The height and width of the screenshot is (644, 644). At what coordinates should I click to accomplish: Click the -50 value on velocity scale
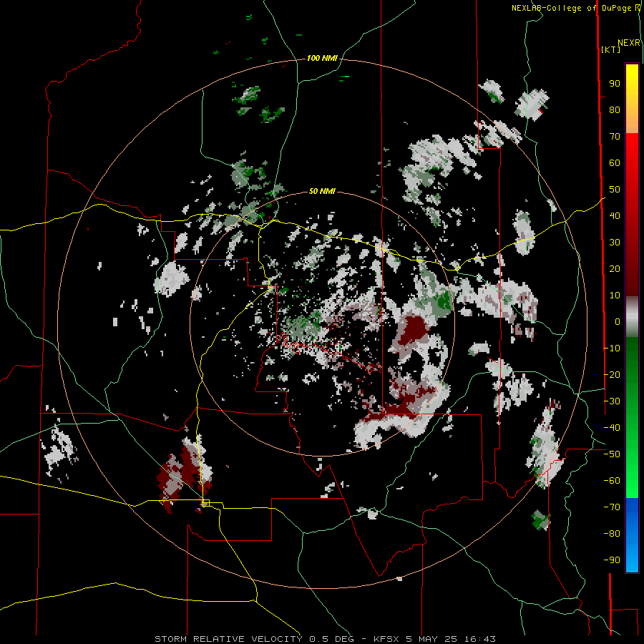[612, 454]
